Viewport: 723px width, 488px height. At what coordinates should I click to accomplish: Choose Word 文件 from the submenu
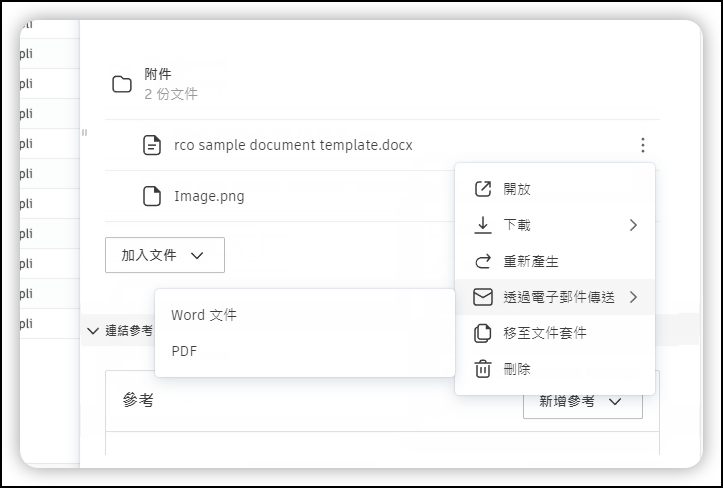(x=204, y=315)
